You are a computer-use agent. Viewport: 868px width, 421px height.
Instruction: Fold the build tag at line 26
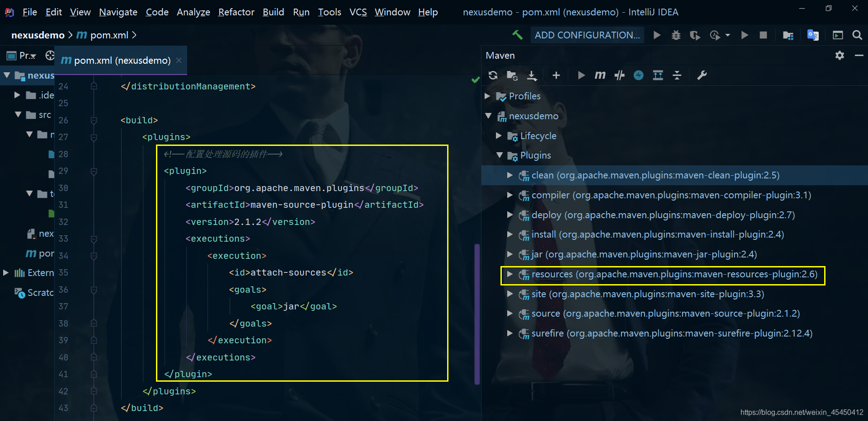pos(94,121)
